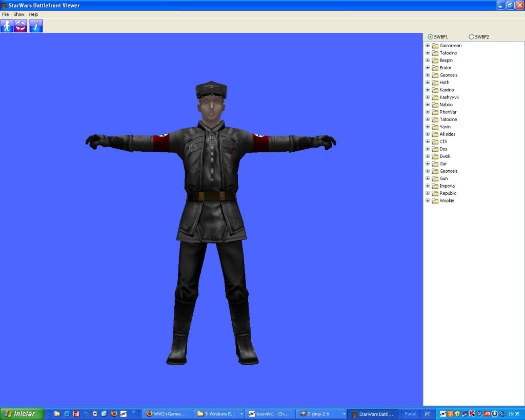Screen dimensions: 525x420
Task: Click the PT language bar indicator
Action: click(x=427, y=414)
